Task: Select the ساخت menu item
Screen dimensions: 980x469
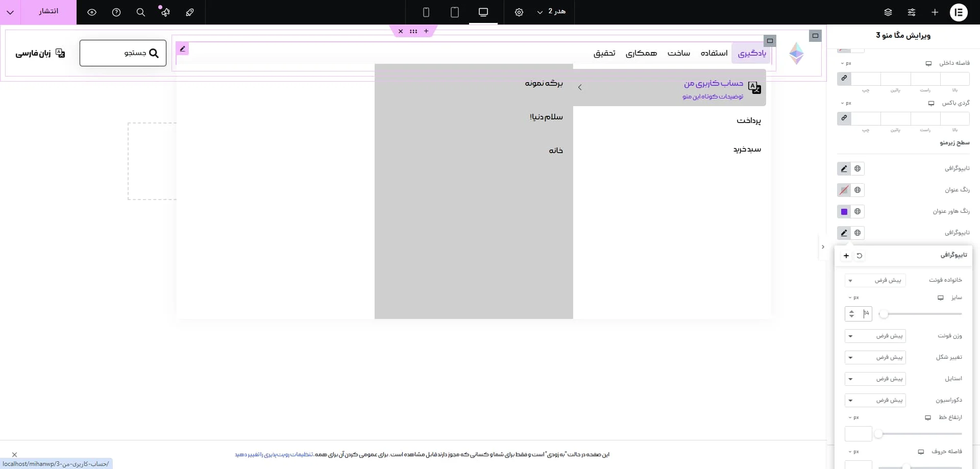Action: pos(679,53)
